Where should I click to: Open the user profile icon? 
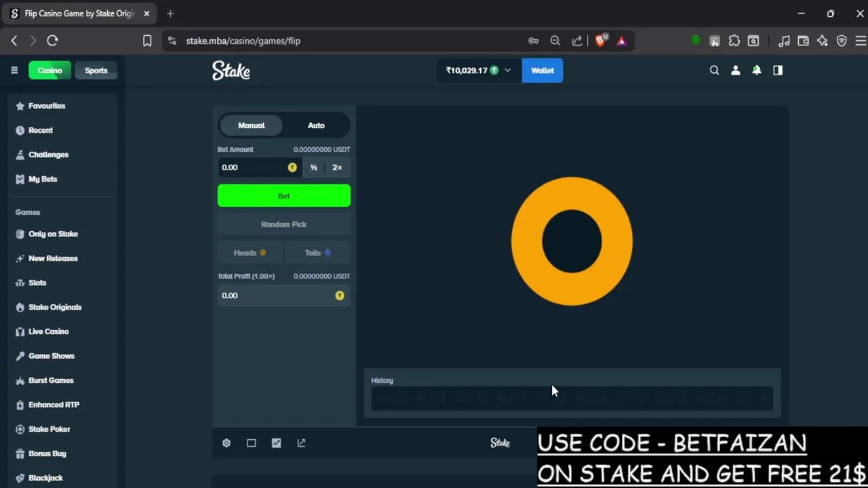735,70
